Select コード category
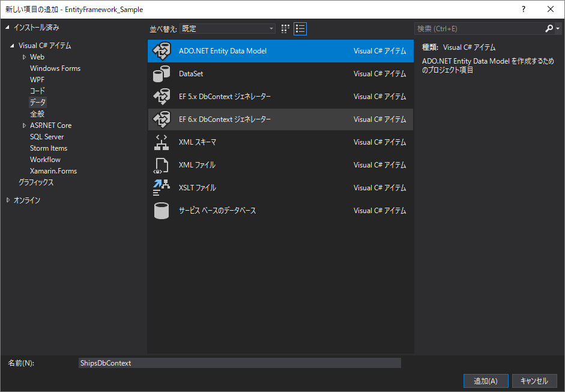Image resolution: width=565 pixels, height=392 pixels. pyautogui.click(x=37, y=91)
